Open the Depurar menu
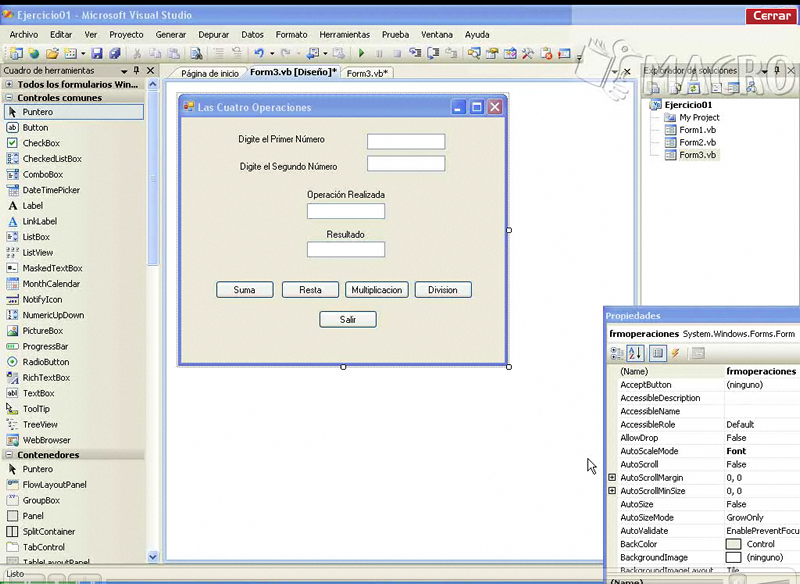The width and height of the screenshot is (800, 584). (213, 33)
